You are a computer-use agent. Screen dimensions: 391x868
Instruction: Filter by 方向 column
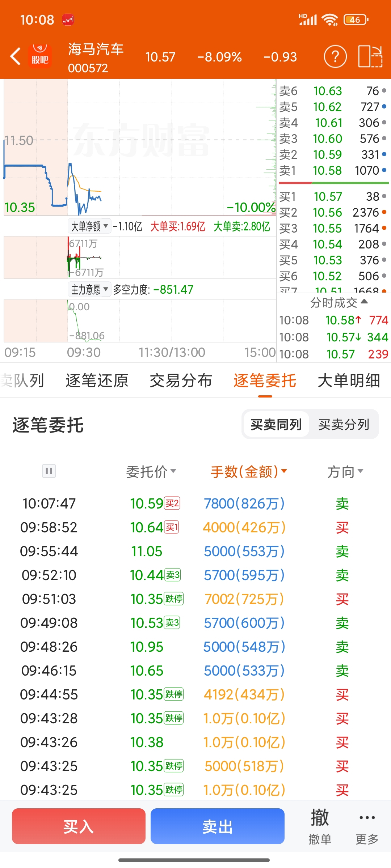click(345, 471)
